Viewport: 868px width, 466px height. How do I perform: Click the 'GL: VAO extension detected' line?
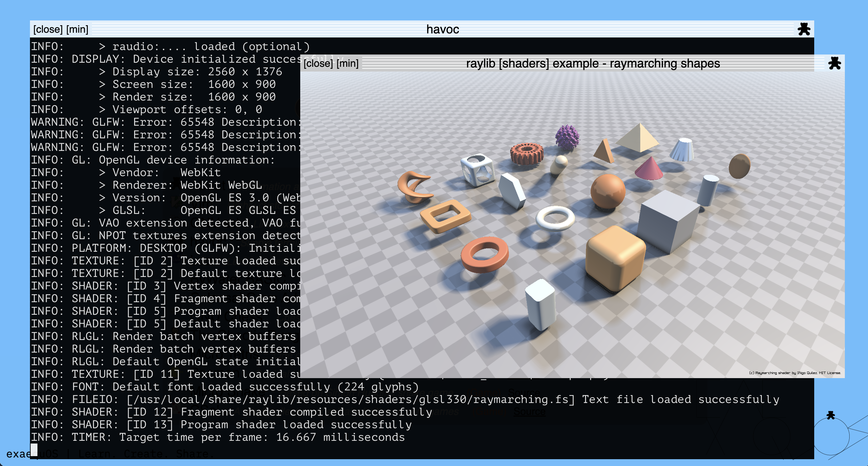pyautogui.click(x=165, y=223)
